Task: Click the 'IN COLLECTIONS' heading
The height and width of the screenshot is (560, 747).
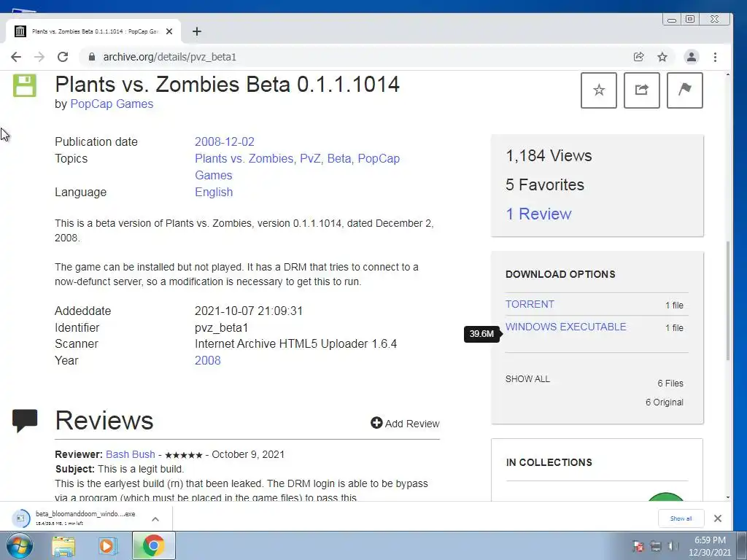Action: click(x=549, y=462)
